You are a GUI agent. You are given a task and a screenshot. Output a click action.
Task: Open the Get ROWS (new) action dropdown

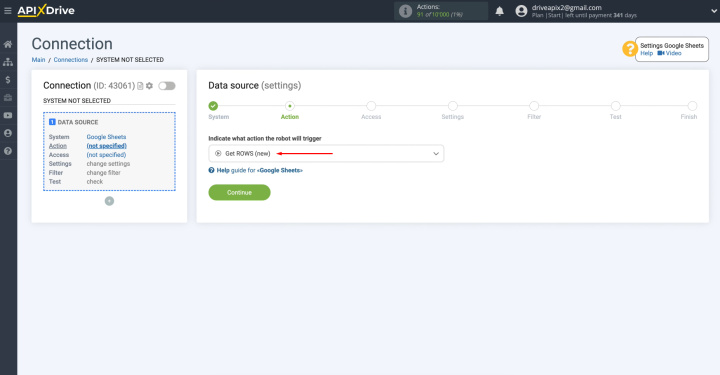[x=326, y=153]
